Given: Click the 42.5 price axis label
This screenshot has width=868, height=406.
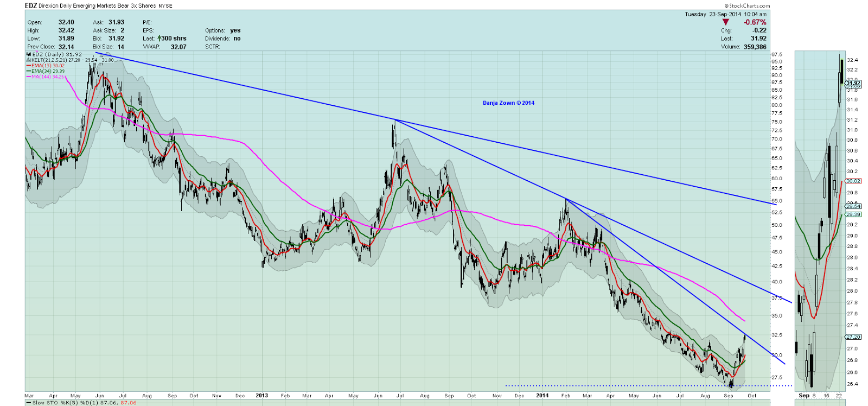Looking at the screenshot, I should coord(777,266).
